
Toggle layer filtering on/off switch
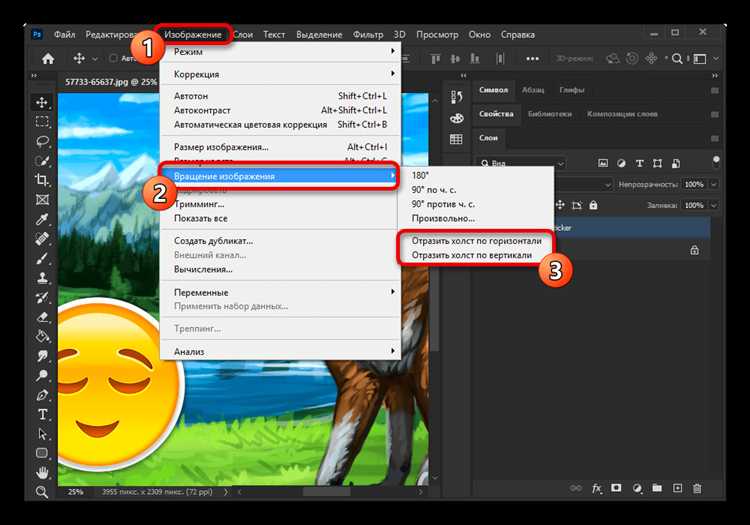(716, 161)
